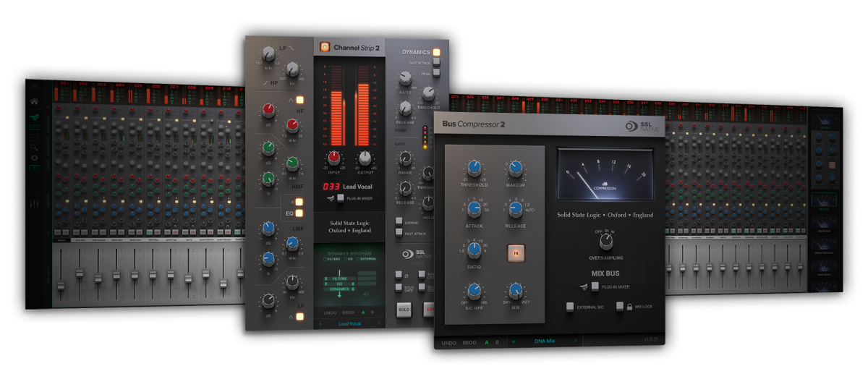This screenshot has width=868, height=379.
Task: Open the DNA Mix preset selector
Action: pyautogui.click(x=545, y=340)
